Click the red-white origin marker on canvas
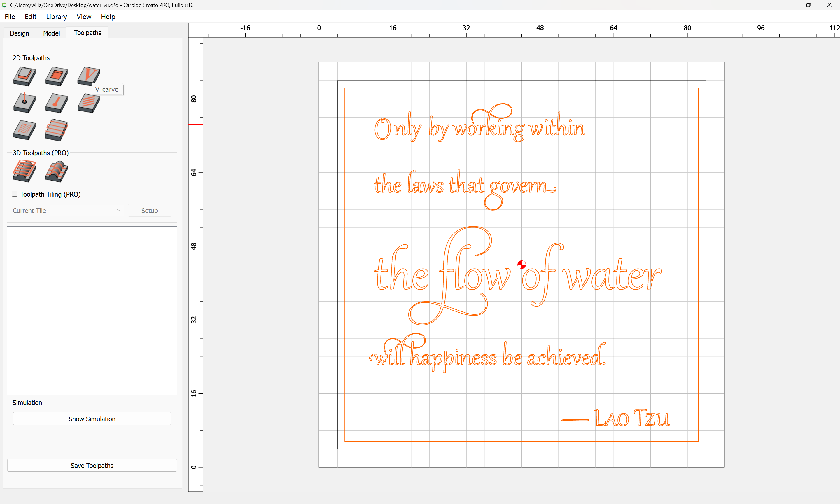This screenshot has height=504, width=840. 521,265
